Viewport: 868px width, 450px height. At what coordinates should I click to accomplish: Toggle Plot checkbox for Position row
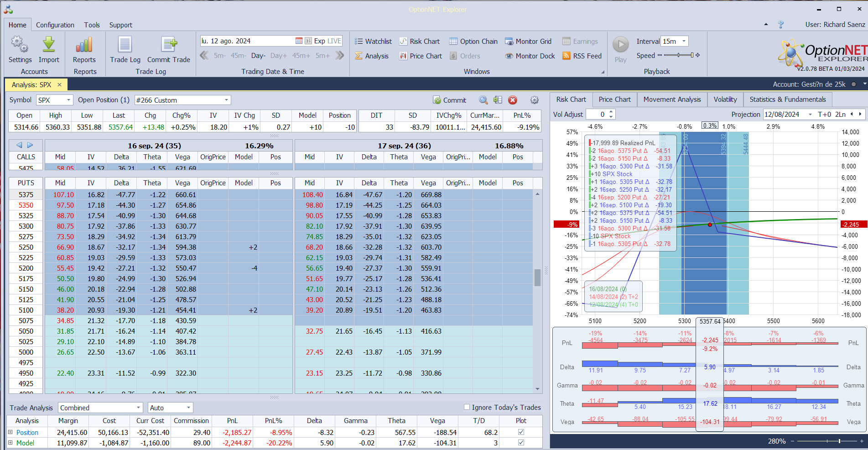pos(521,432)
